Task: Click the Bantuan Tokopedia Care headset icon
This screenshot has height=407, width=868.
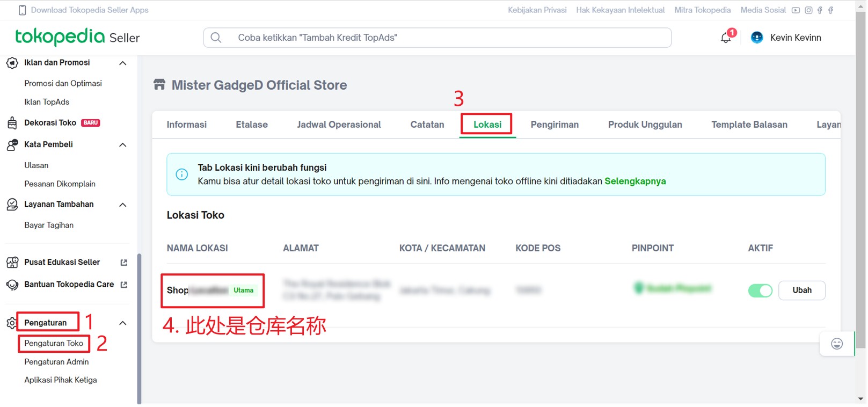Action: (x=12, y=285)
